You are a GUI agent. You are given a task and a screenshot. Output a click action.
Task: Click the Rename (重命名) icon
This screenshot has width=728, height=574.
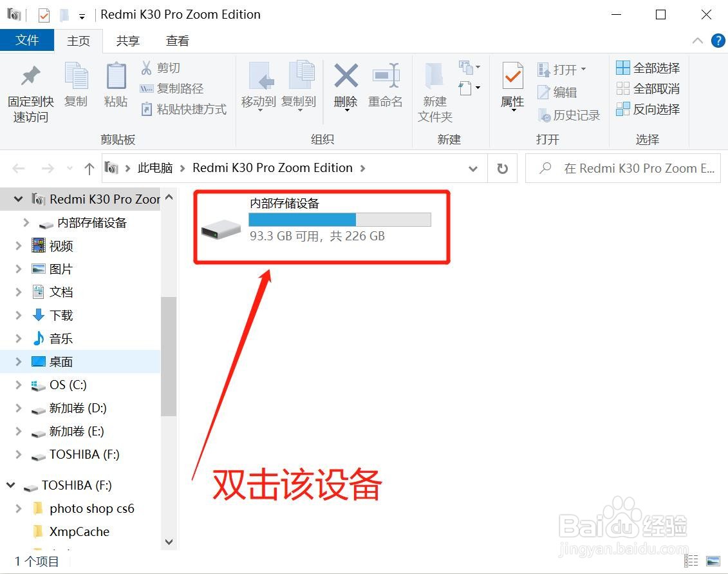(x=386, y=76)
